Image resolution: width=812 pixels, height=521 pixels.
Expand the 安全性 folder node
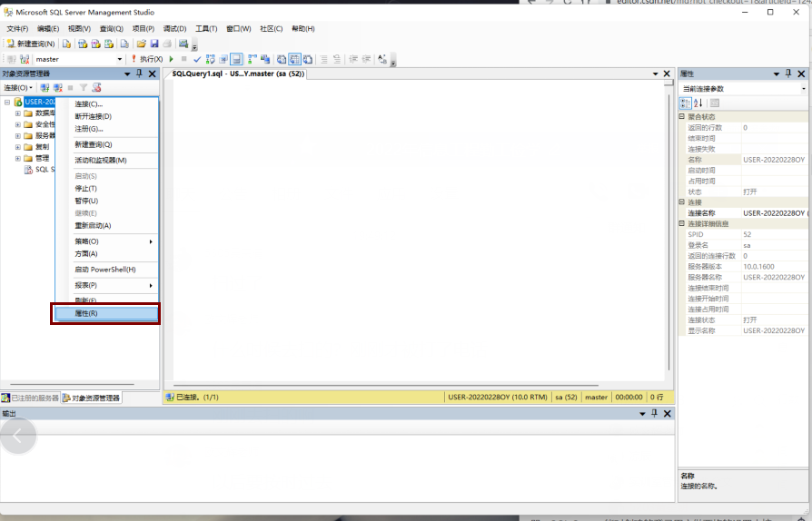[x=18, y=124]
